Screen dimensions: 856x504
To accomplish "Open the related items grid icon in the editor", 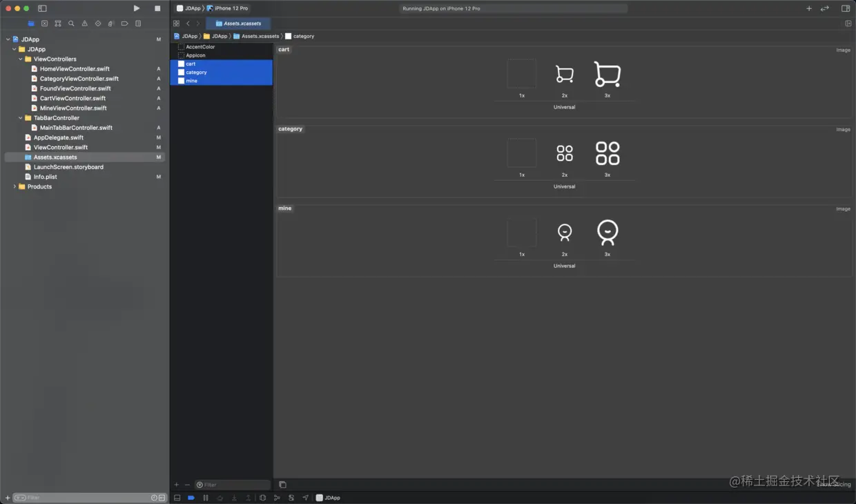I will [176, 23].
